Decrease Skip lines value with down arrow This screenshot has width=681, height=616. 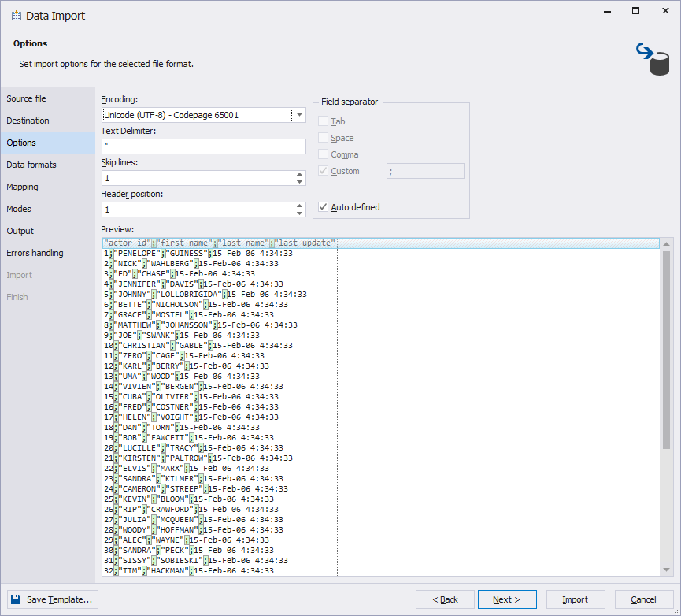tap(299, 182)
